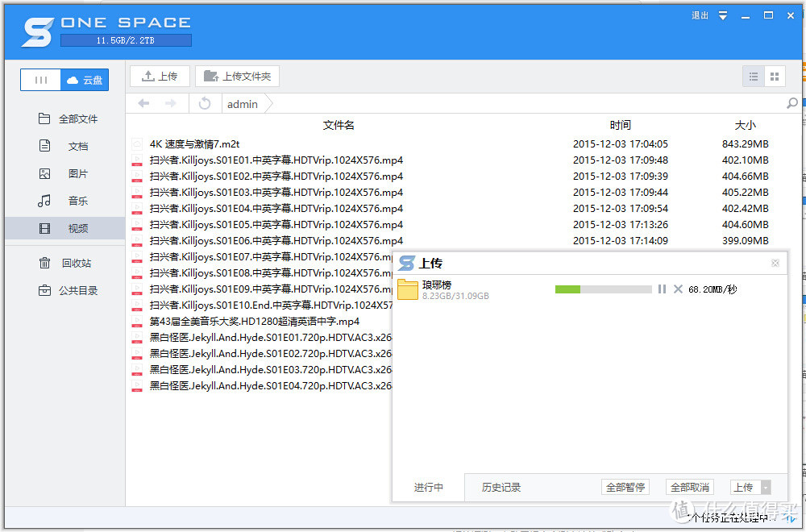Open the search magnifier
Viewport: 806px width, 532px height.
(x=792, y=103)
